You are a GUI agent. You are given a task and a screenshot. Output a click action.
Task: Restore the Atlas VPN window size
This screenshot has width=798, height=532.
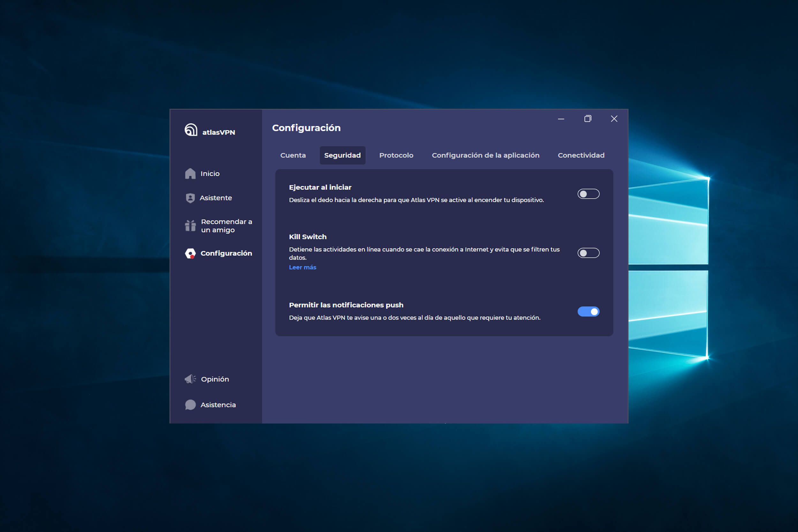[588, 119]
